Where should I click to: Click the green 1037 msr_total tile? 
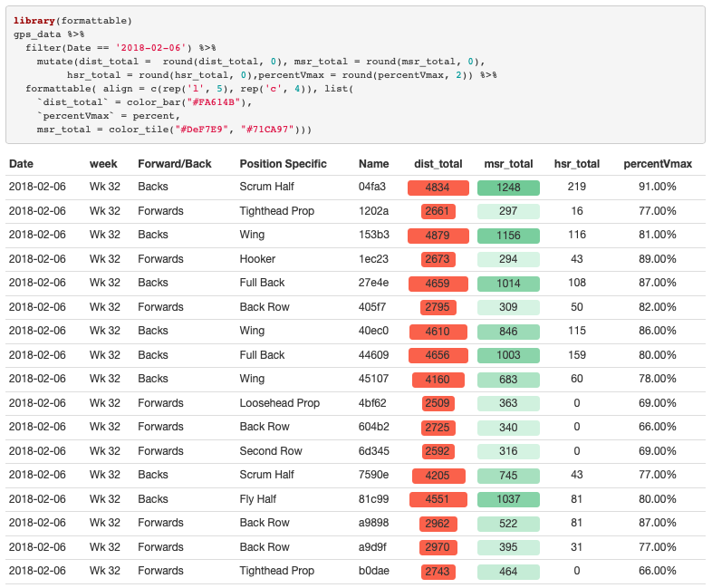tap(508, 499)
